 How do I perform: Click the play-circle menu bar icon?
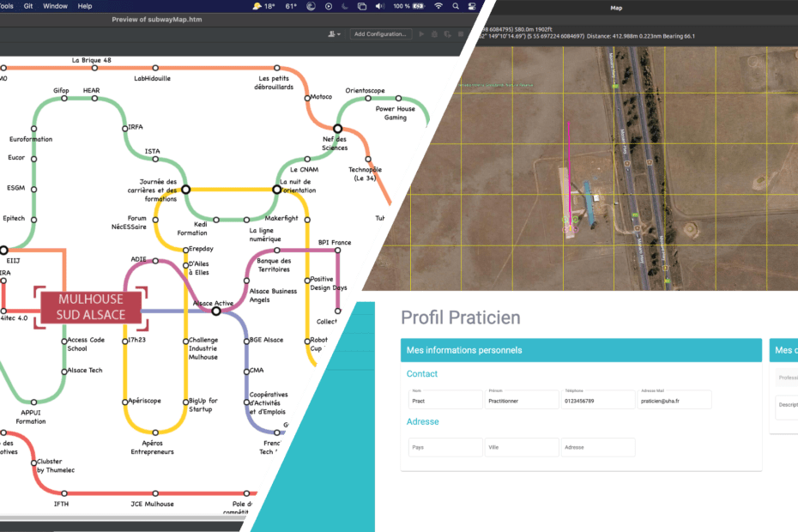point(329,6)
